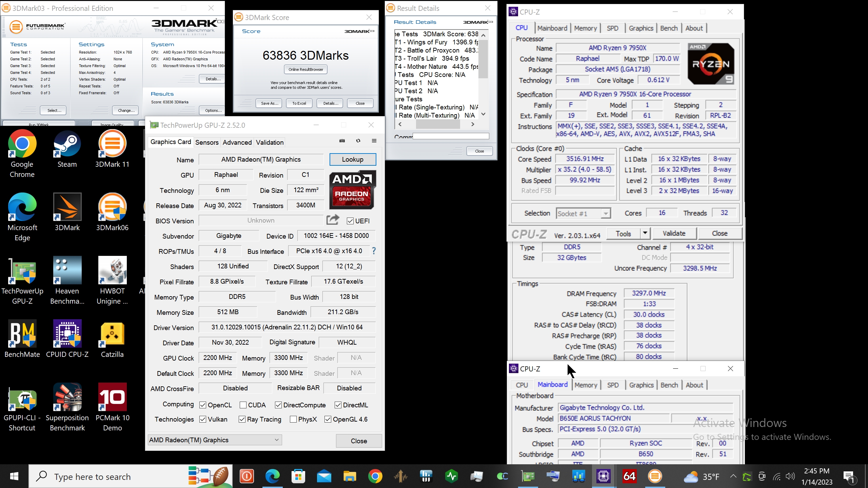Open BenchMate desktop icon

pos(22,339)
